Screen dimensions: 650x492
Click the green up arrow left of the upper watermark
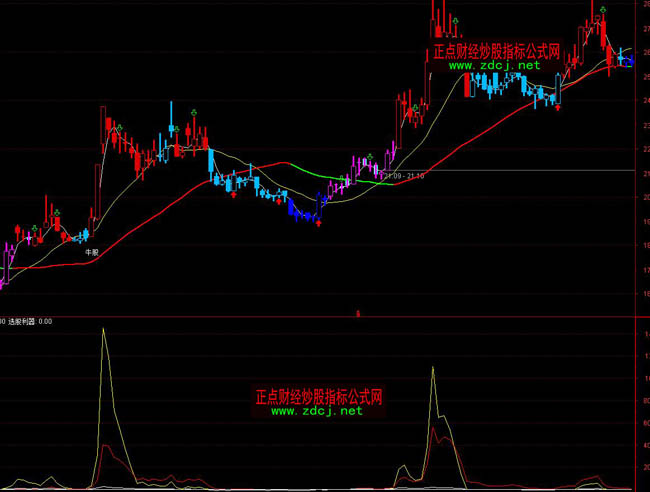[456, 20]
